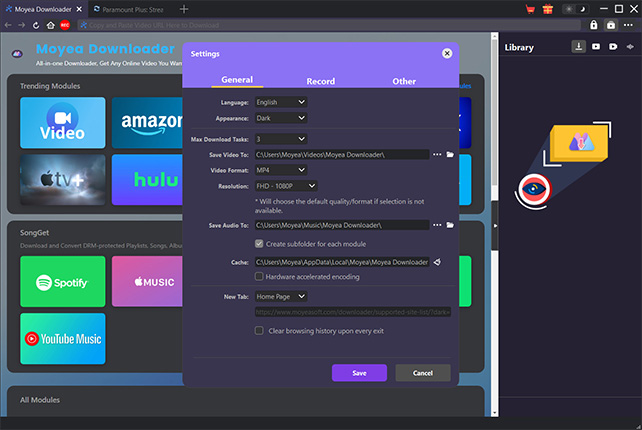This screenshot has height=430, width=642.
Task: Open the Max Download Tasks dropdown
Action: (x=281, y=139)
